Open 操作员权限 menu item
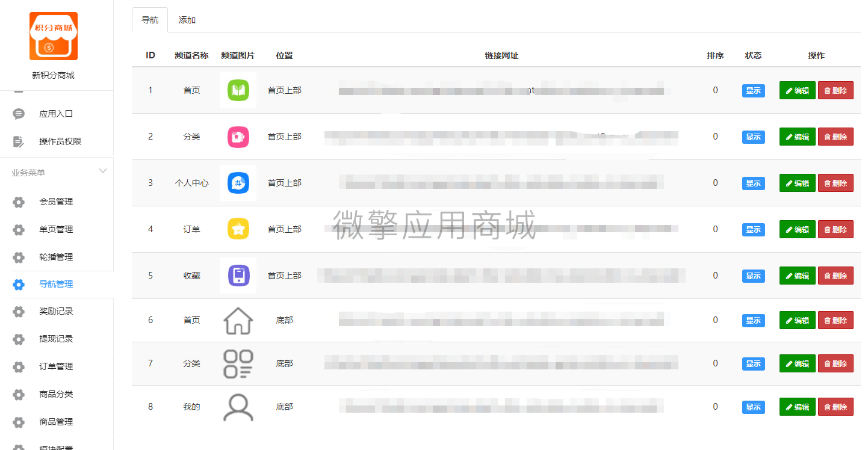The height and width of the screenshot is (450, 868). tap(60, 141)
